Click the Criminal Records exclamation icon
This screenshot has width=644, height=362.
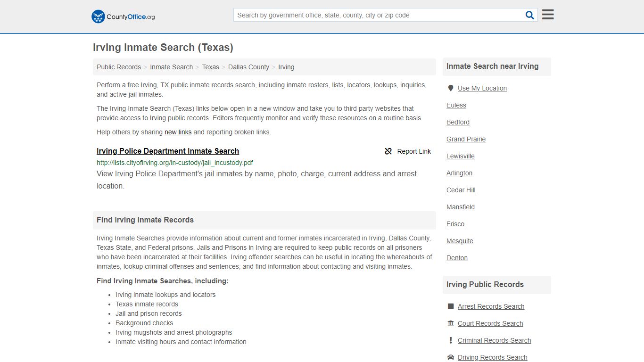pos(451,340)
